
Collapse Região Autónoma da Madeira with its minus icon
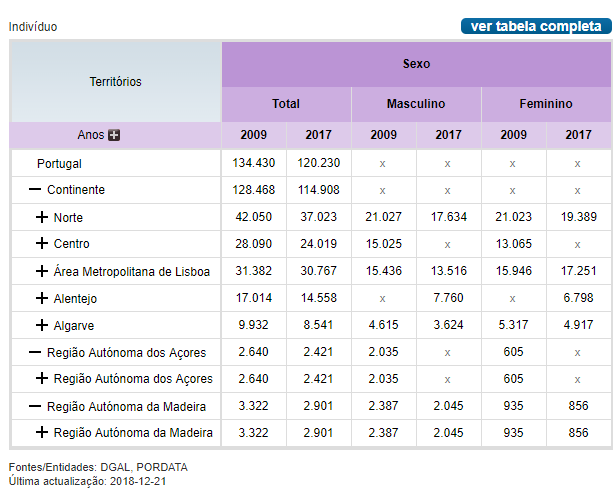35,406
